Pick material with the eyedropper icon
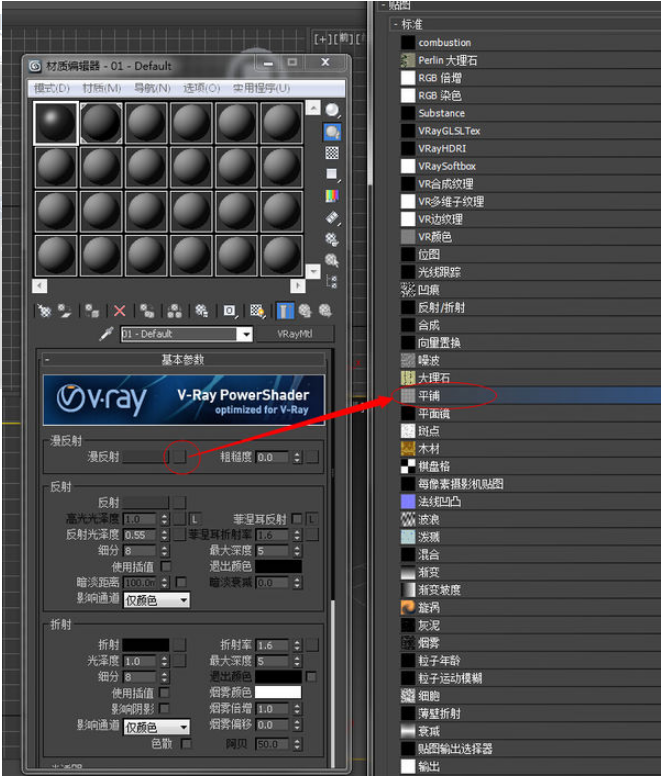Screen dimensions: 661x776 point(106,334)
